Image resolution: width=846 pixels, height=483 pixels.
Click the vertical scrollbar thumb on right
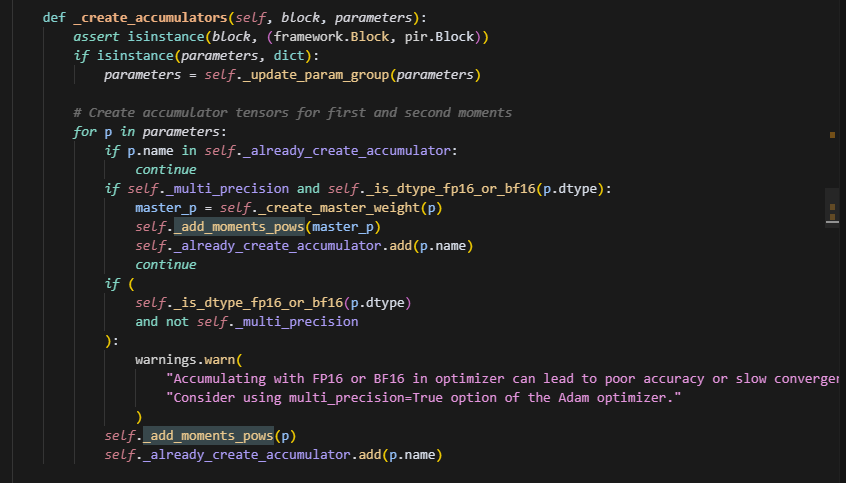tap(832, 210)
